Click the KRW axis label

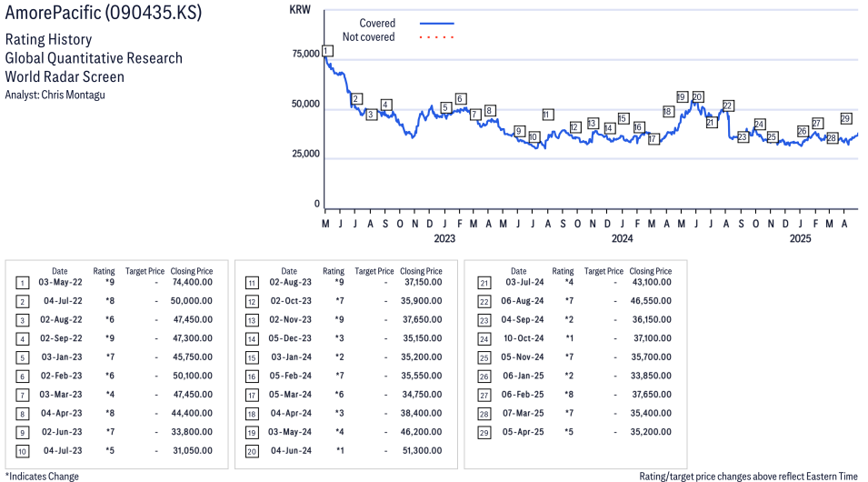click(300, 9)
